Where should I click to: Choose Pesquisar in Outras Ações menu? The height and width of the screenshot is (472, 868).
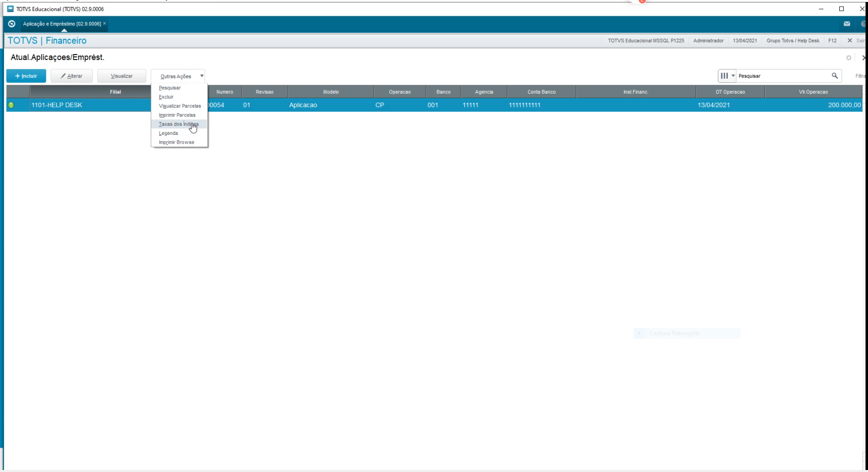point(170,88)
